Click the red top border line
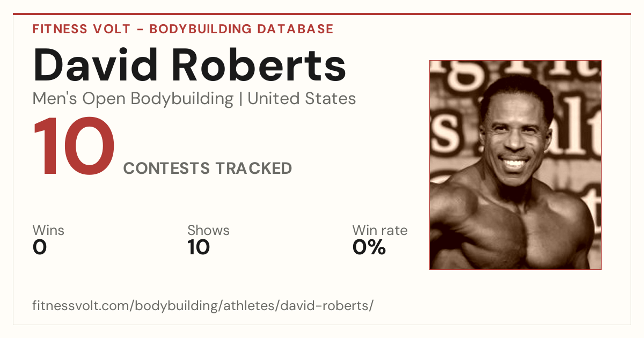 [x=322, y=14]
